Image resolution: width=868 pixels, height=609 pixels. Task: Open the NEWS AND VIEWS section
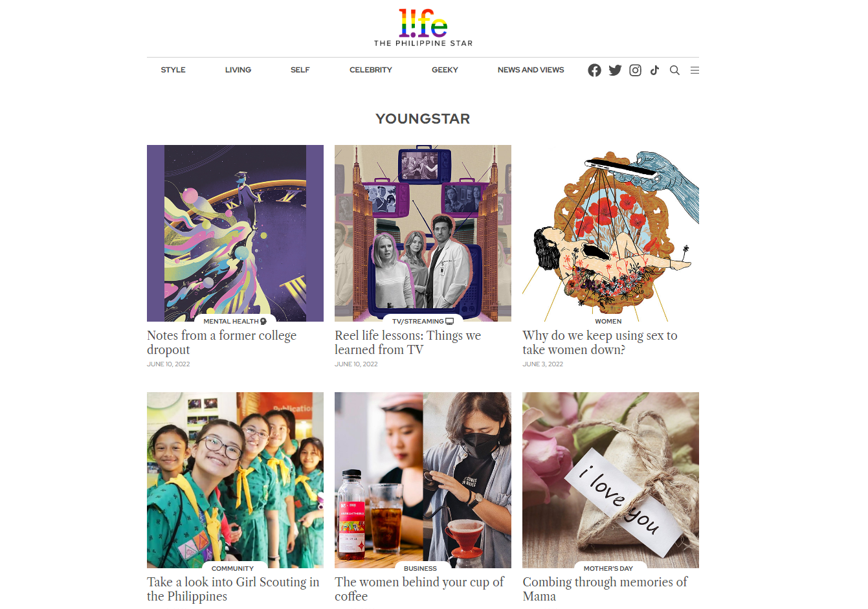pyautogui.click(x=531, y=70)
